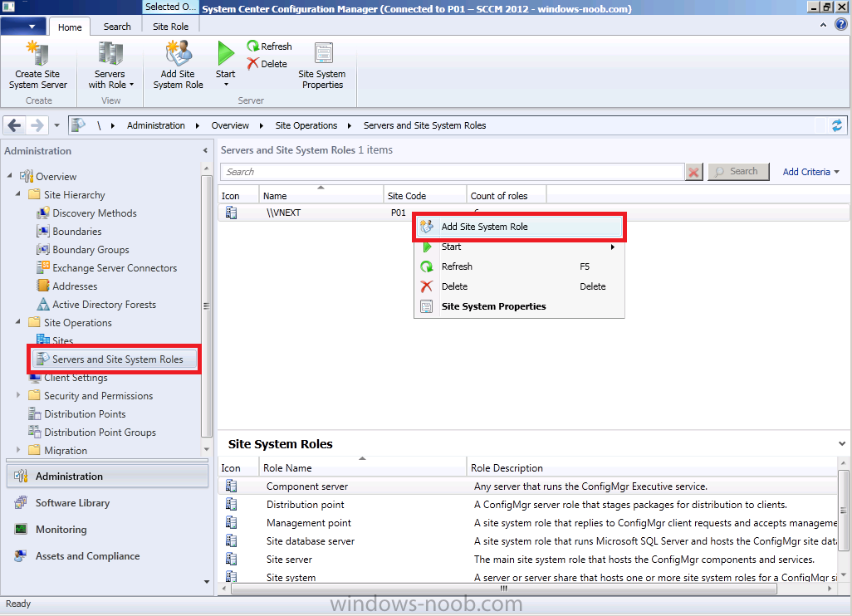Click the Management point role icon
The width and height of the screenshot is (852, 616).
pos(232,522)
